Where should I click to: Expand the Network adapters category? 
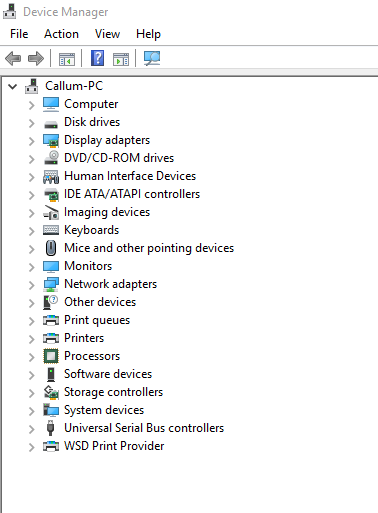tap(31, 285)
